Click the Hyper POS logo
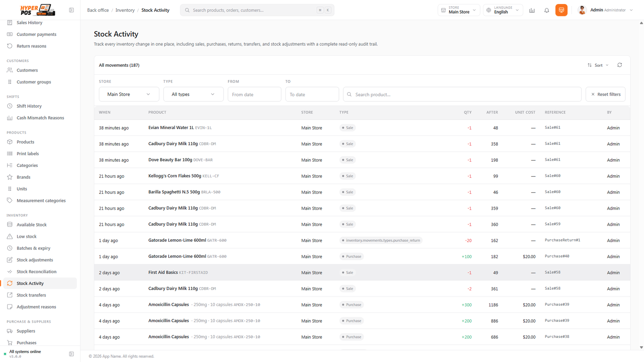 click(37, 10)
